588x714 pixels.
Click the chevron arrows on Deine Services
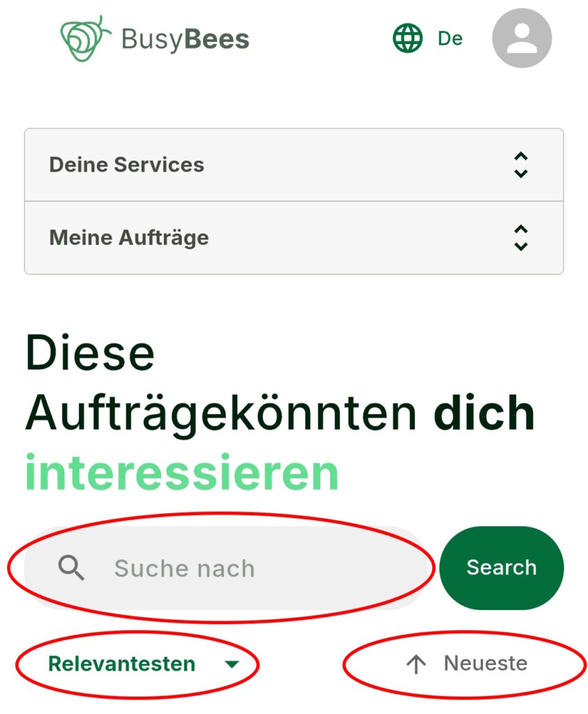(520, 165)
